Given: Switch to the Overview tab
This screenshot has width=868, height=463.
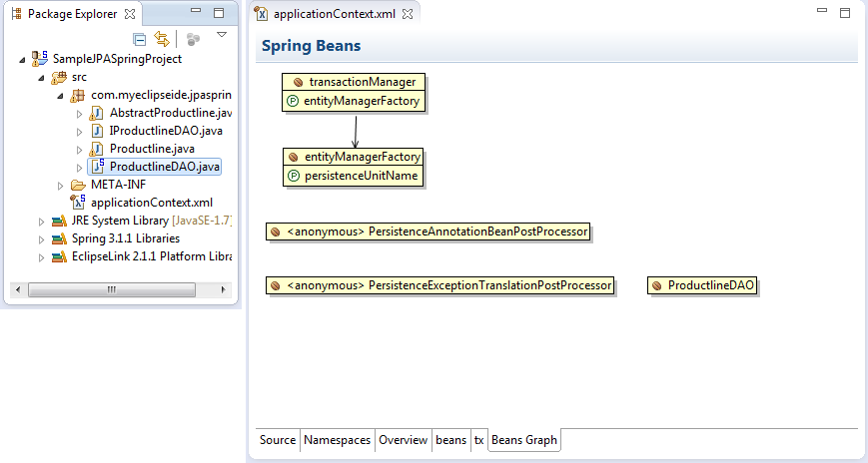Looking at the screenshot, I should (403, 440).
